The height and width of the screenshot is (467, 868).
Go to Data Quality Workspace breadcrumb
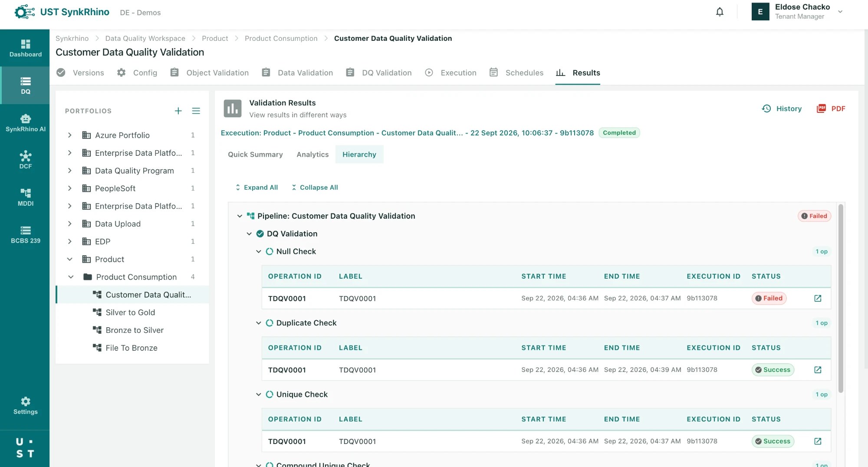tap(145, 38)
